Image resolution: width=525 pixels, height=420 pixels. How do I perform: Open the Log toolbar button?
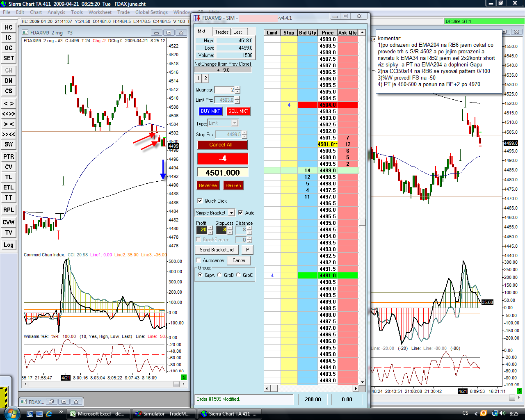click(x=9, y=245)
